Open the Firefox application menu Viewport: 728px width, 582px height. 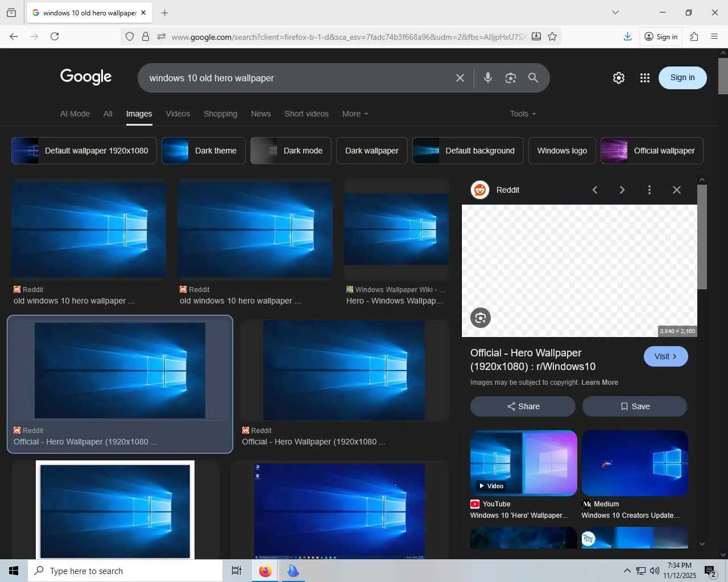click(x=714, y=36)
